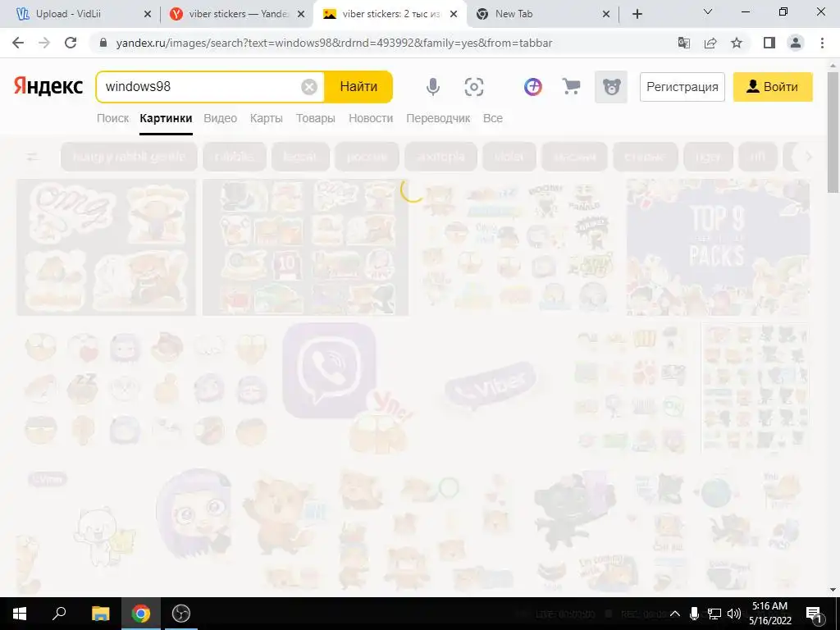This screenshot has width=840, height=630.
Task: Open the Новости section
Action: pos(371,118)
